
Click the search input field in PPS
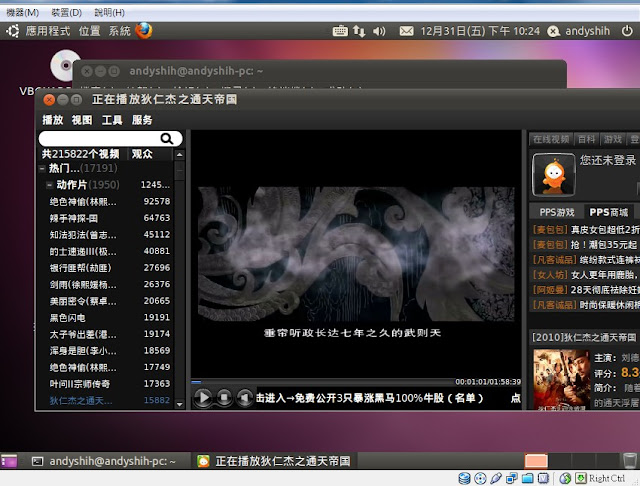(110, 139)
